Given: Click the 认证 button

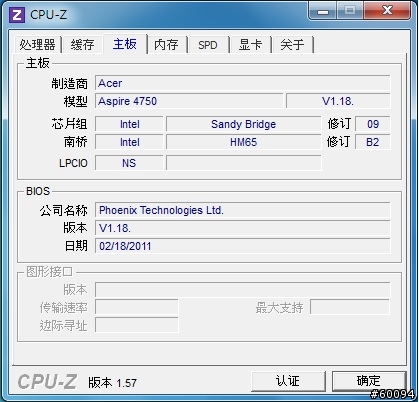Looking at the screenshot, I should 288,381.
